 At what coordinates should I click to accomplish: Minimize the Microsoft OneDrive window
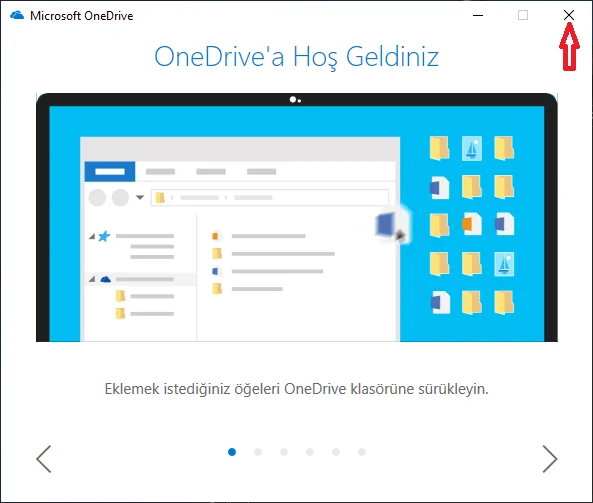pos(478,16)
